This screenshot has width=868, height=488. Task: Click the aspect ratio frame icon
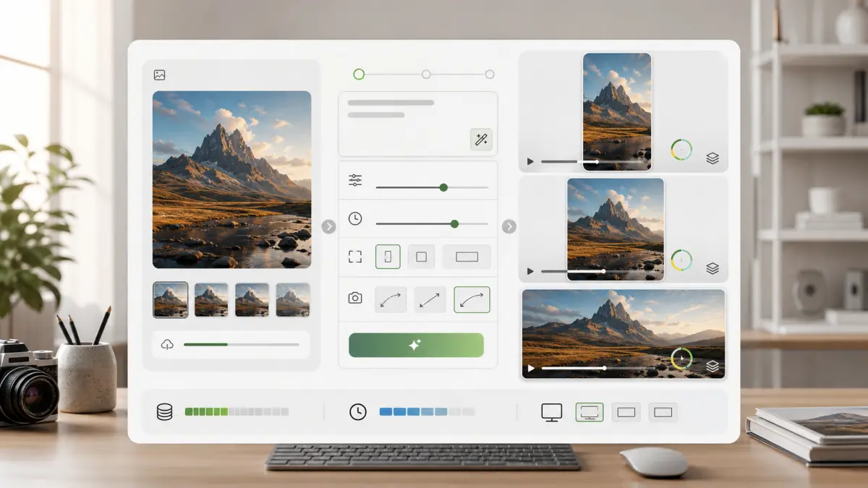(355, 257)
